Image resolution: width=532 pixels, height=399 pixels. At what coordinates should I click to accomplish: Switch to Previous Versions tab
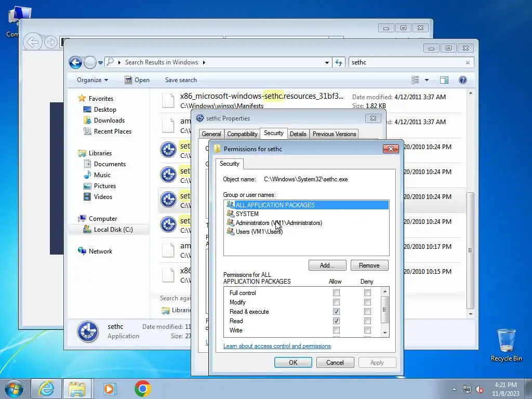tap(334, 134)
